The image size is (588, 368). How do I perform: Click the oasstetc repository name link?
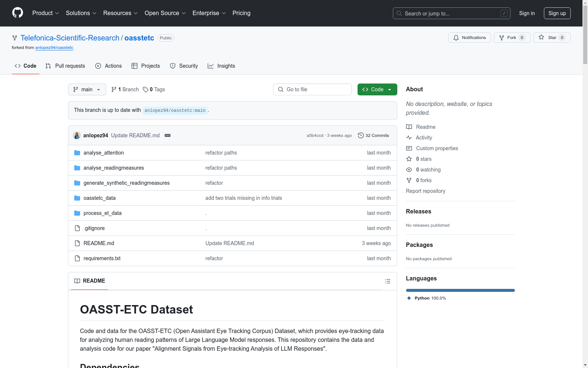[139, 38]
